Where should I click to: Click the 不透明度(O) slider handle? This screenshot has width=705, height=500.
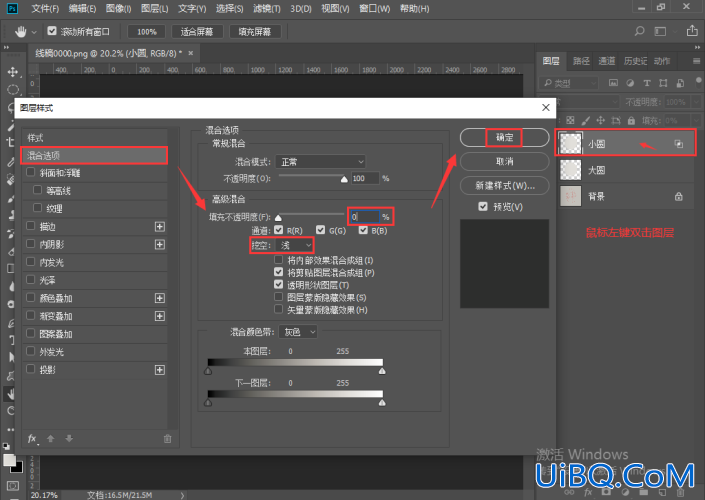(344, 179)
